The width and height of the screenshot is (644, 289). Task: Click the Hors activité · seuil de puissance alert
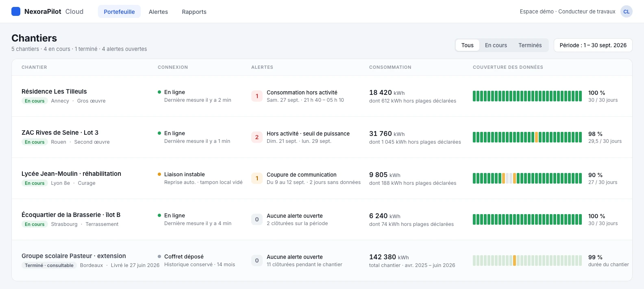coord(308,134)
